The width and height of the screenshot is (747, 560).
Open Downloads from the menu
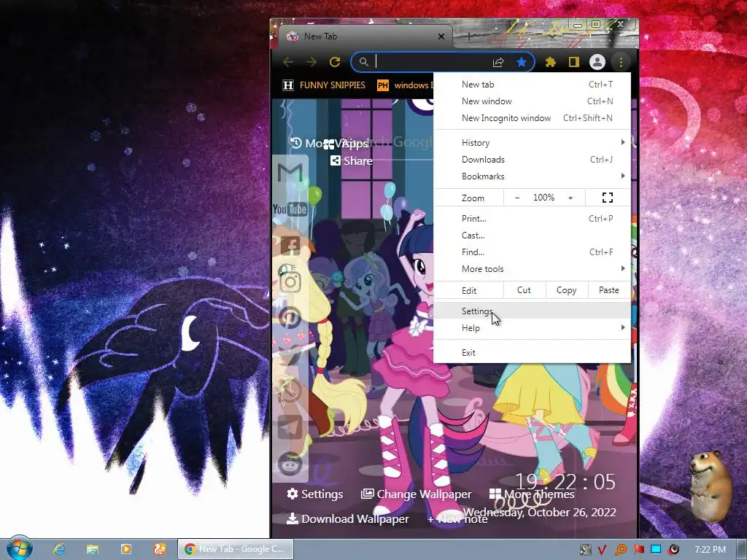click(532, 160)
